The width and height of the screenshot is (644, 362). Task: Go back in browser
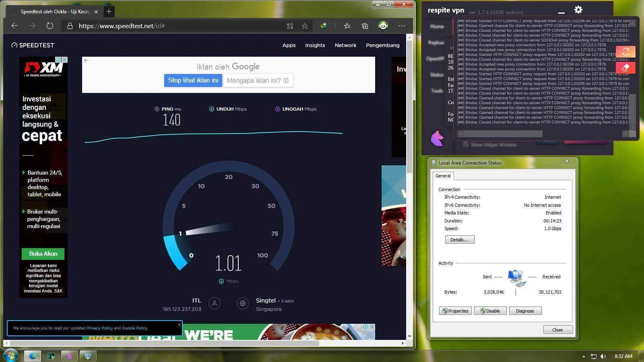tap(14, 26)
